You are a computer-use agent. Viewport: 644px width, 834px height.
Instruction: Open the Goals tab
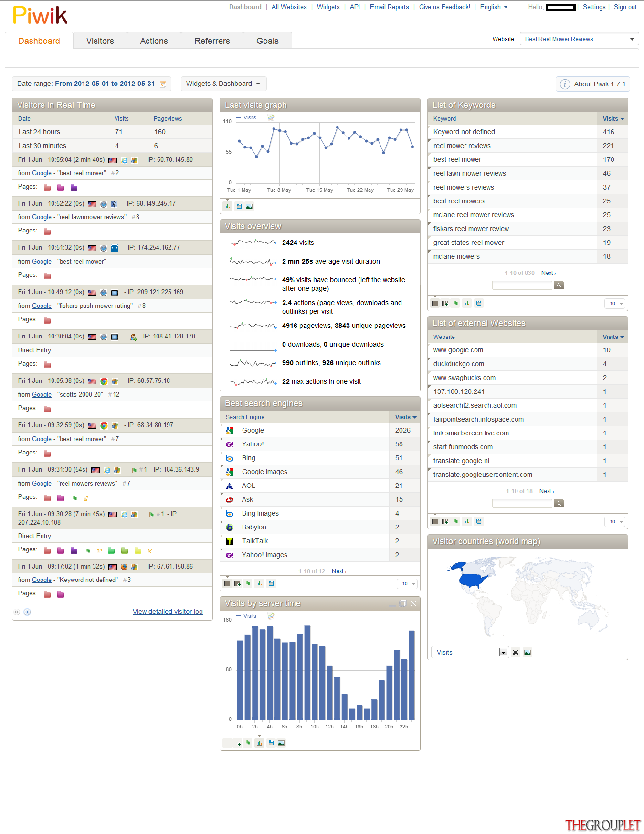click(267, 41)
